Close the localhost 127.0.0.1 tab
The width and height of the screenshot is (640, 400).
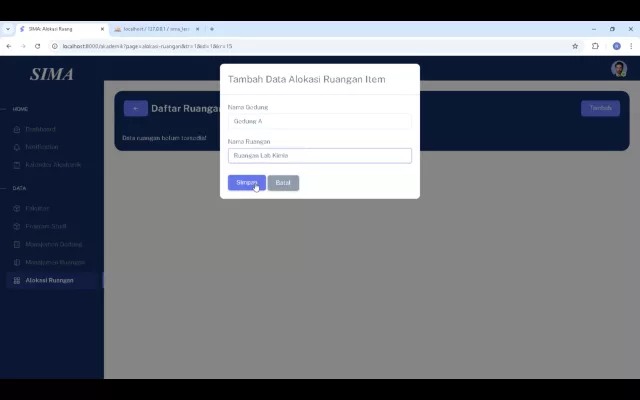(198, 29)
